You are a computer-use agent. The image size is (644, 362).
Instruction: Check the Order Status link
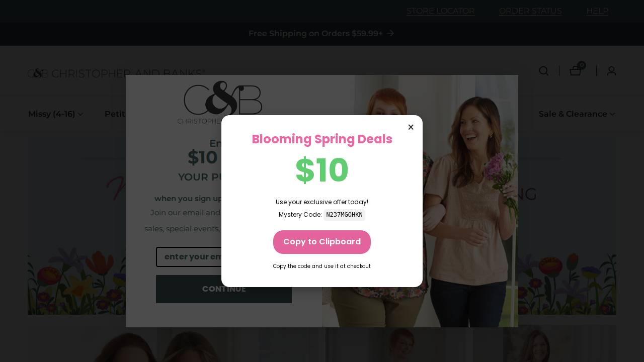click(530, 11)
